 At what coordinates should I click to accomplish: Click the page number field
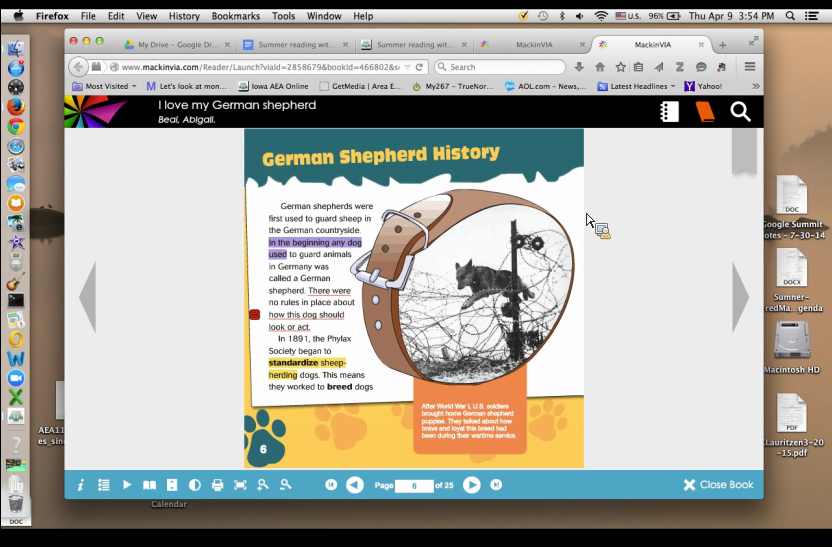(414, 485)
